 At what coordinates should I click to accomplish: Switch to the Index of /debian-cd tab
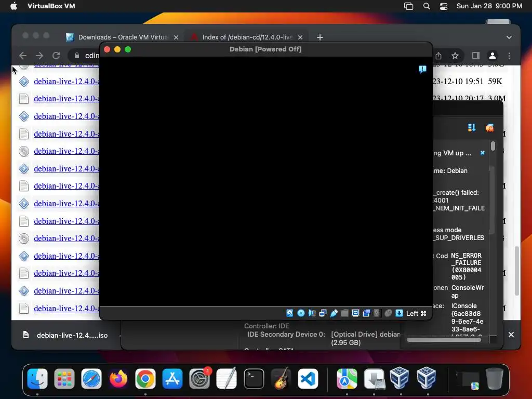[x=247, y=37]
